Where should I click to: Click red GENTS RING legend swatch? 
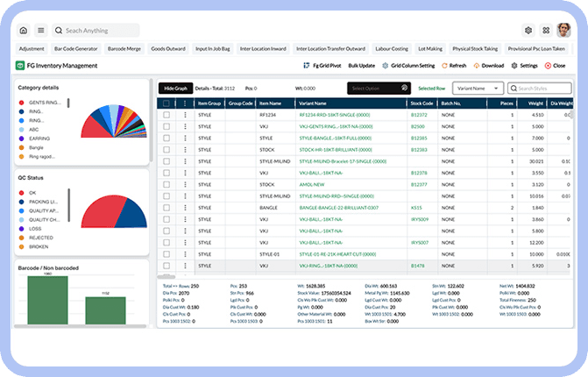point(21,103)
